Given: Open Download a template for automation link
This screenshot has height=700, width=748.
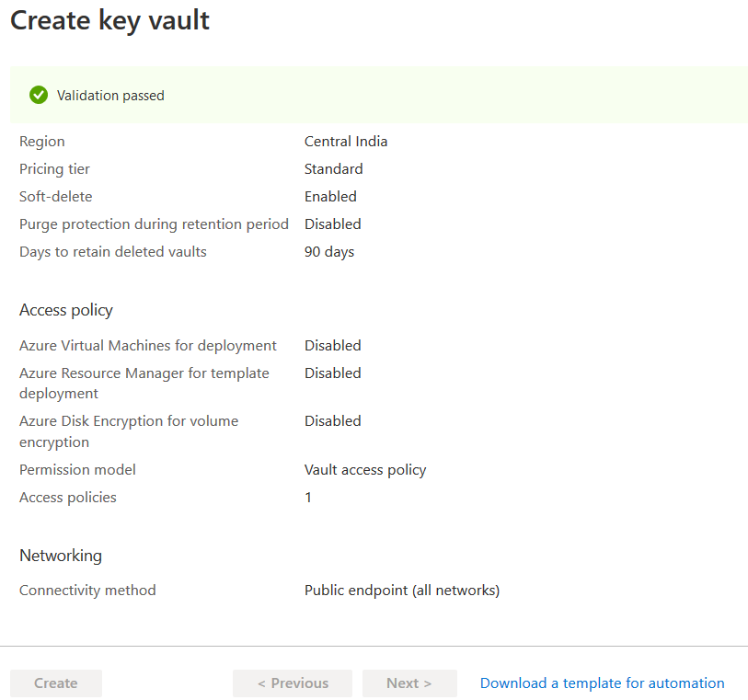Looking at the screenshot, I should click(x=602, y=683).
